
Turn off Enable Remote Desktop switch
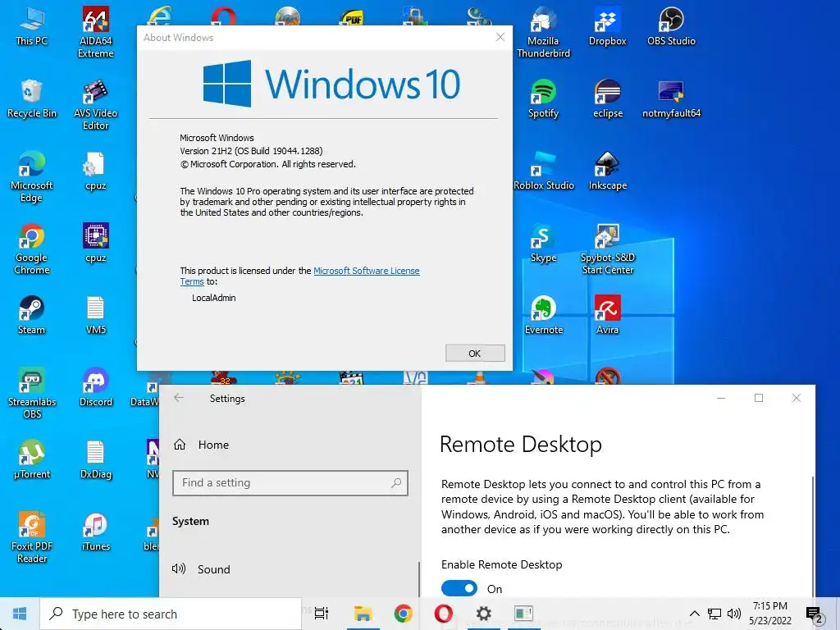click(x=459, y=588)
